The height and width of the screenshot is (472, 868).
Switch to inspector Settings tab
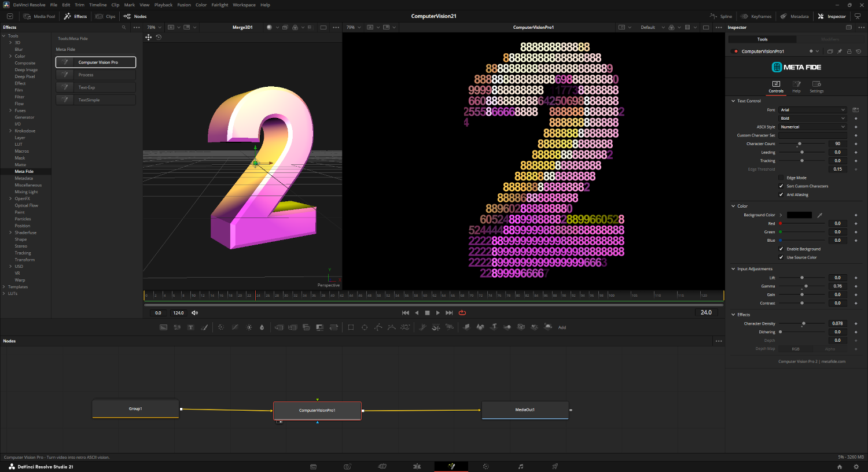click(x=816, y=87)
